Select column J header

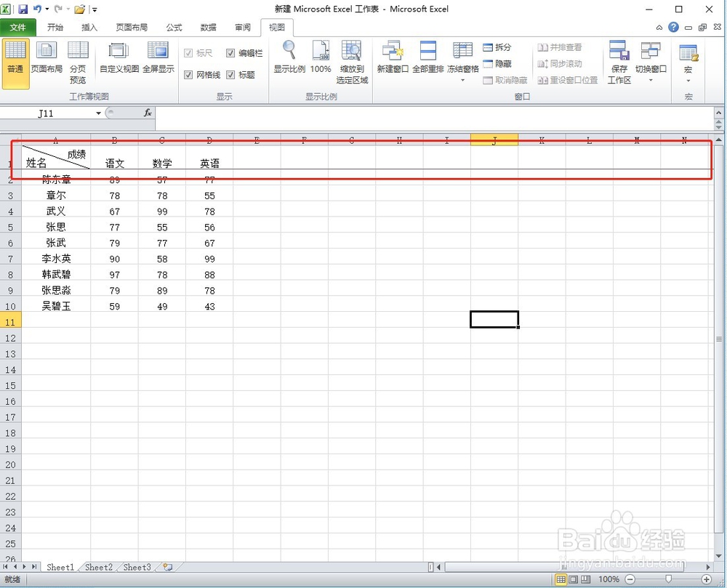pyautogui.click(x=494, y=140)
